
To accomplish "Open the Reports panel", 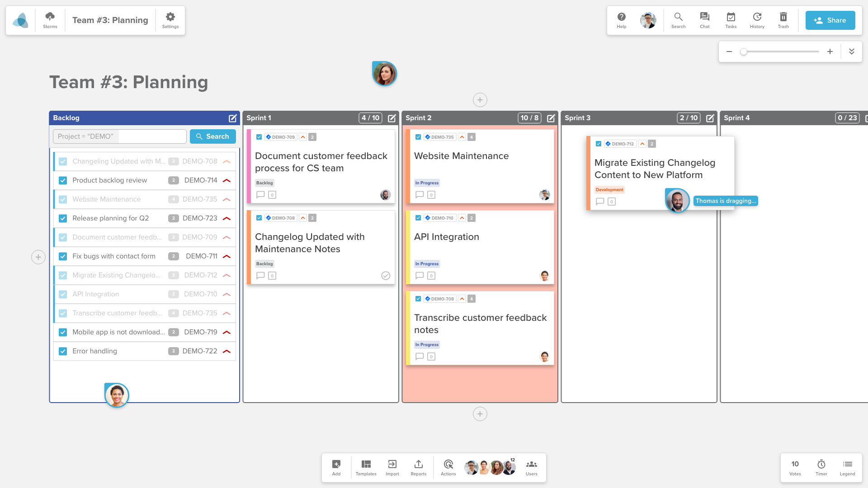I will click(x=418, y=467).
